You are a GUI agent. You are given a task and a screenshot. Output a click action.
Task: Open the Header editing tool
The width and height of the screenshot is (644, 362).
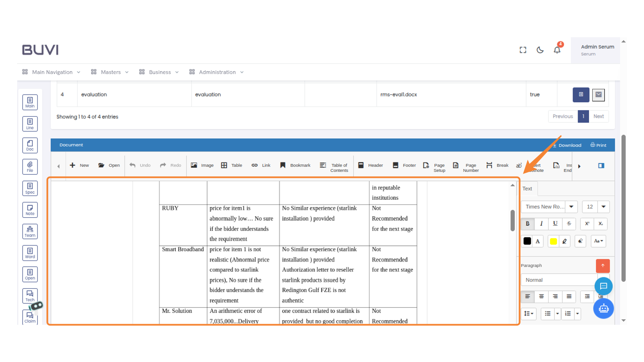371,165
